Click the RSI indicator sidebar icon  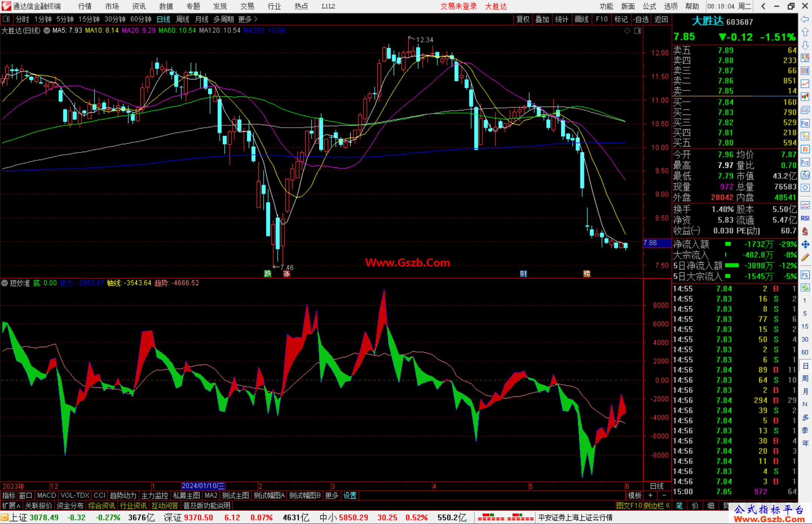[x=805, y=218]
